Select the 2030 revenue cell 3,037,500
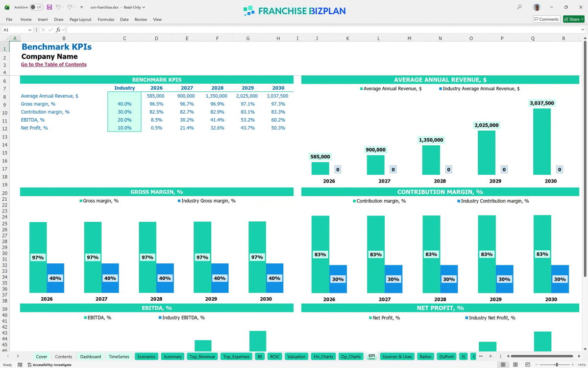The height and width of the screenshot is (368, 588). pyautogui.click(x=277, y=96)
